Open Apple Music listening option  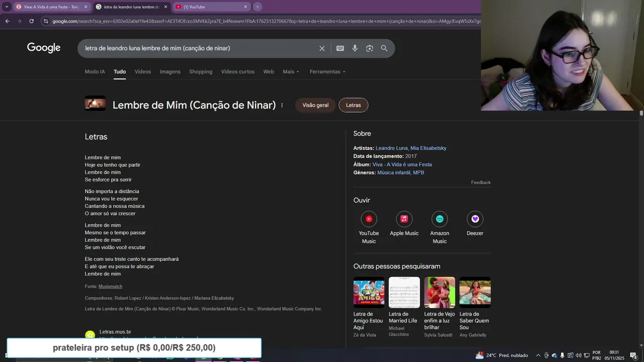tap(404, 224)
